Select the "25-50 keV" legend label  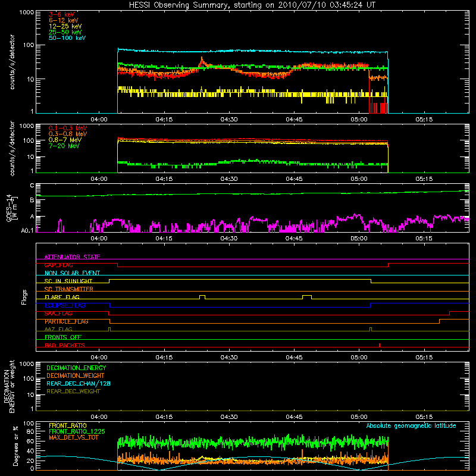[x=65, y=32]
